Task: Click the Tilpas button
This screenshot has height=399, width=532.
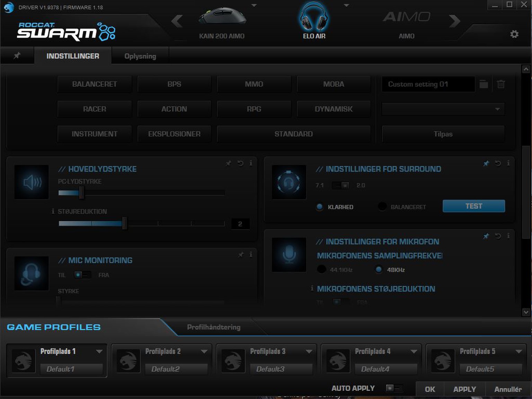Action: [443, 134]
